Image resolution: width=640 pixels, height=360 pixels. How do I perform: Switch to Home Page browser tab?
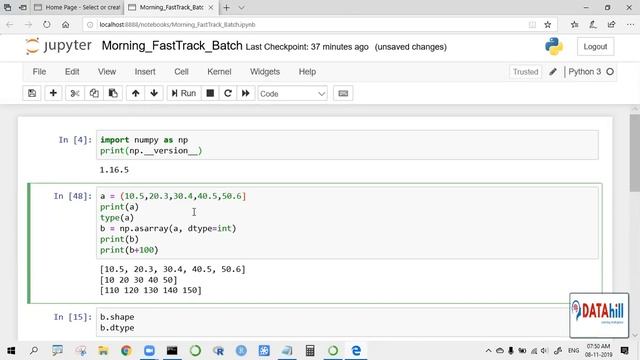(x=78, y=7)
